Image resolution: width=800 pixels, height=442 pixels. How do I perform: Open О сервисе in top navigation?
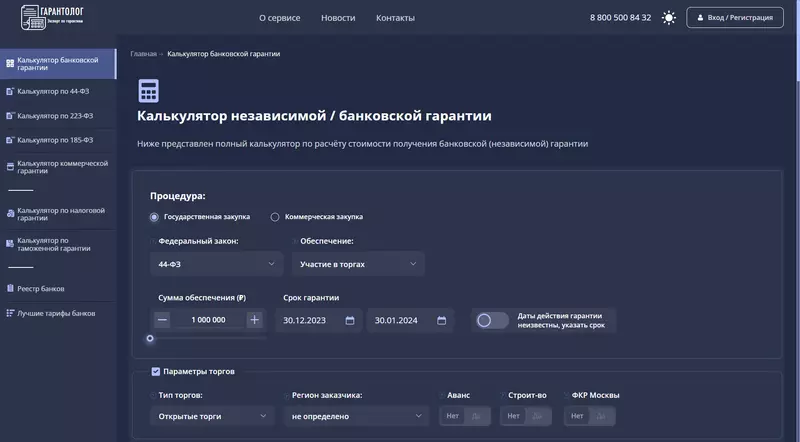coord(280,18)
